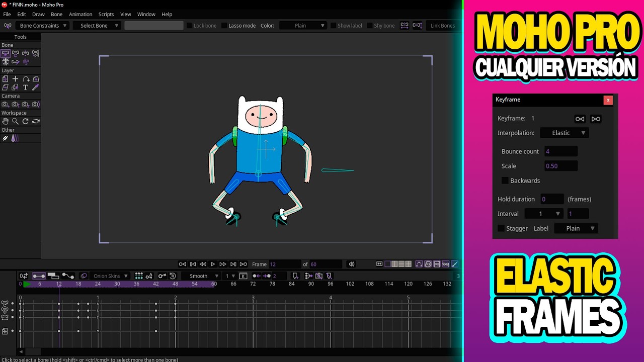Play the animation
Image resolution: width=644 pixels, height=362 pixels.
click(213, 264)
